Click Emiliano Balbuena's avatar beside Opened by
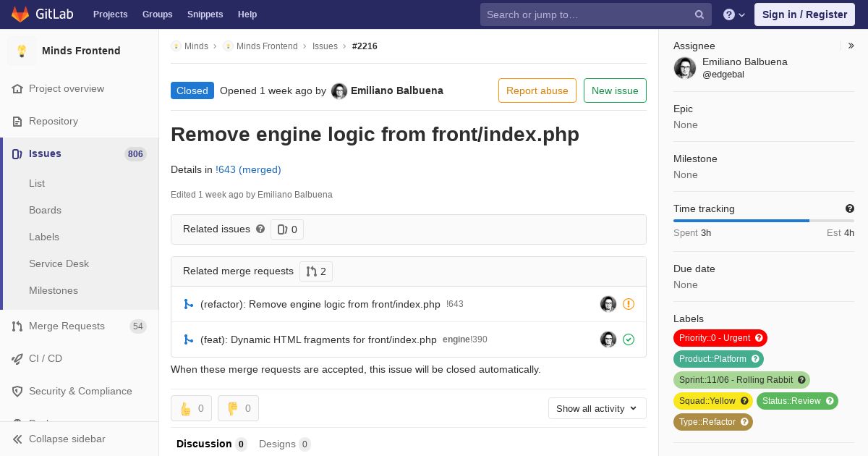 pyautogui.click(x=339, y=91)
